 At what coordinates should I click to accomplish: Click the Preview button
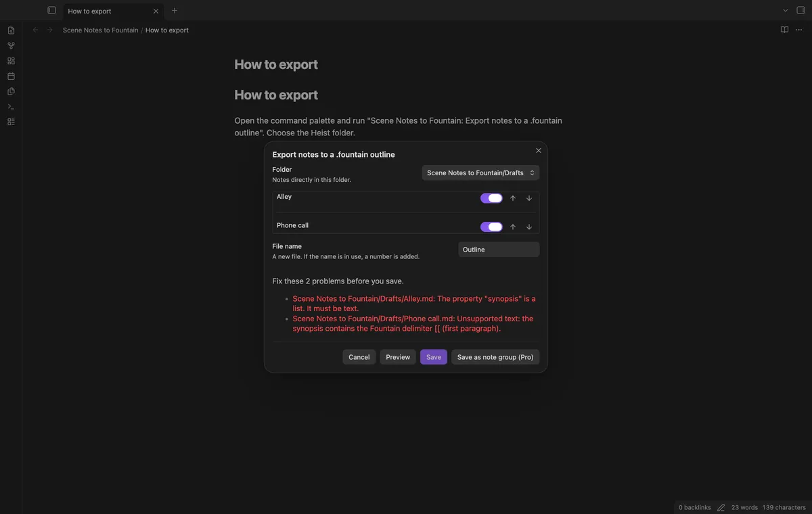click(398, 357)
